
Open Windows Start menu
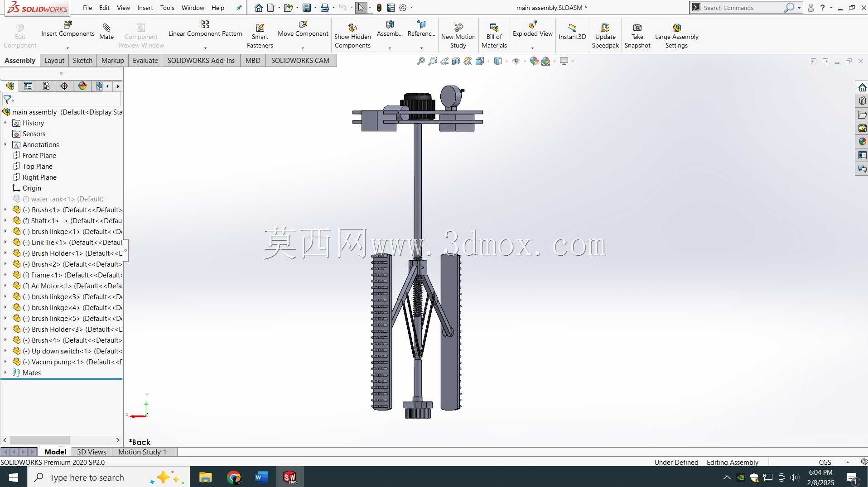point(13,477)
